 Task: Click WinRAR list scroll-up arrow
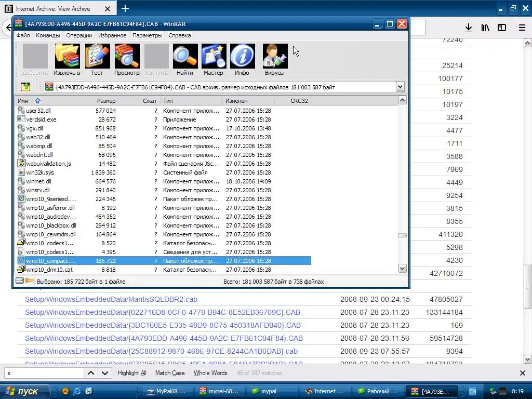pyautogui.click(x=403, y=100)
